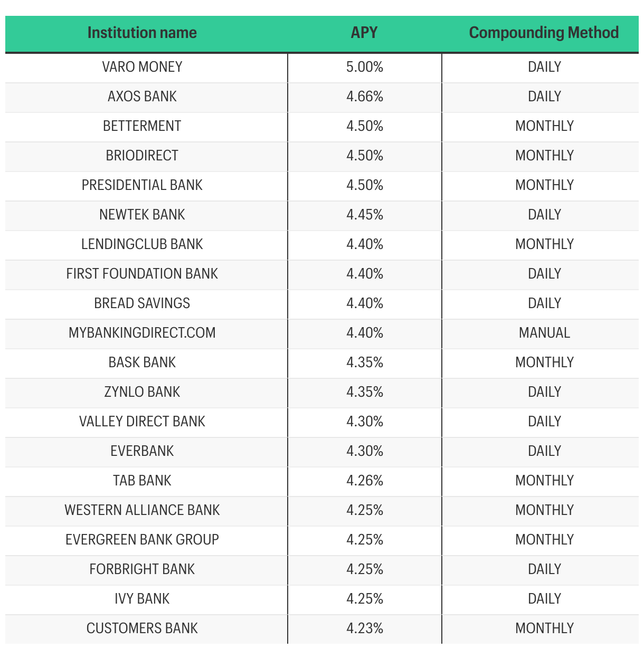Select EVERGREEN BANK GROUP row name
Image resolution: width=644 pixels, height=649 pixels.
[x=142, y=540]
